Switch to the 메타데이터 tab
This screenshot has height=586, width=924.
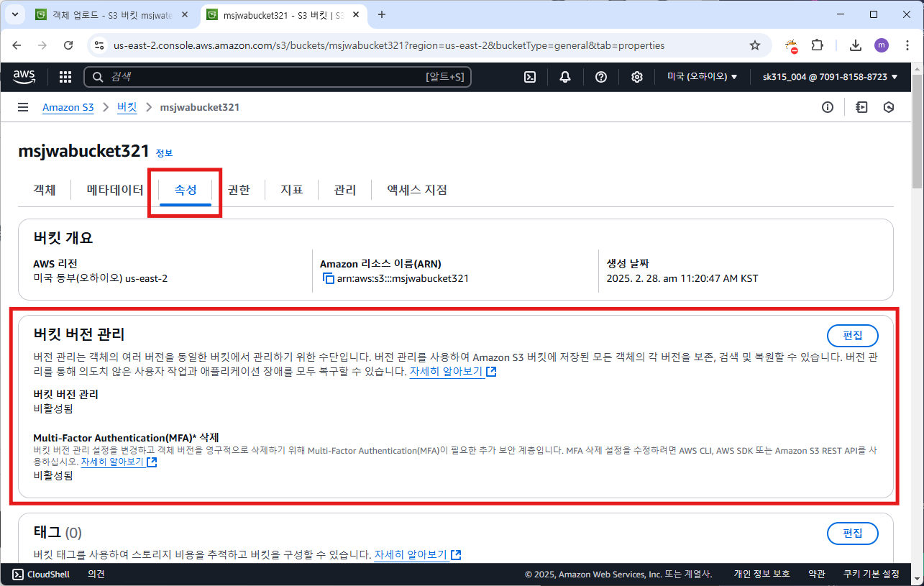(115, 190)
